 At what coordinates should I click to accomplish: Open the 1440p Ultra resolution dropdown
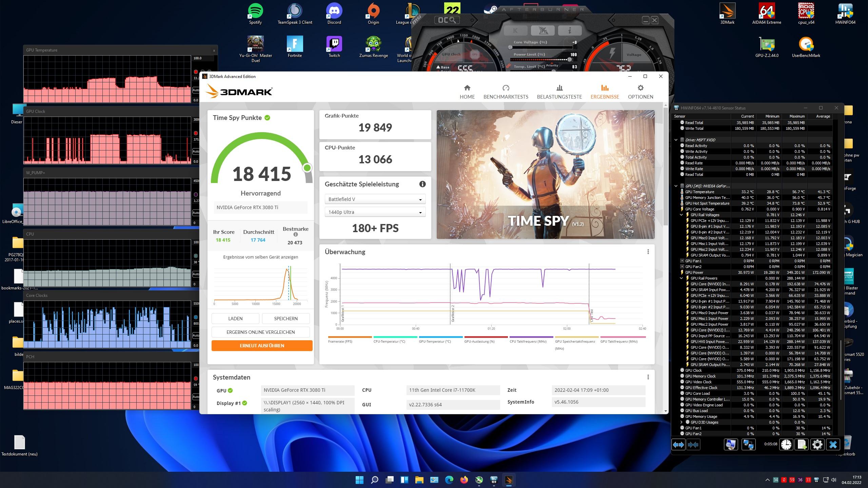[375, 212]
